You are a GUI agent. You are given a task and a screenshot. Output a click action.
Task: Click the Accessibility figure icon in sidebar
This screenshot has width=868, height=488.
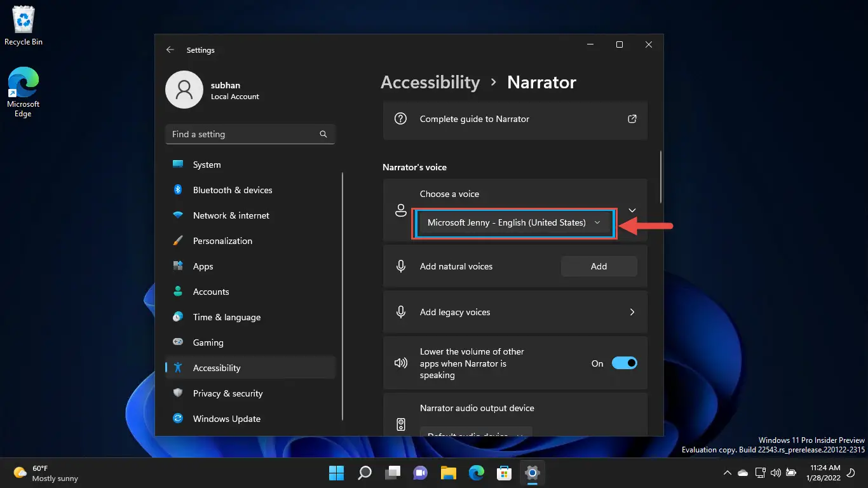point(179,368)
